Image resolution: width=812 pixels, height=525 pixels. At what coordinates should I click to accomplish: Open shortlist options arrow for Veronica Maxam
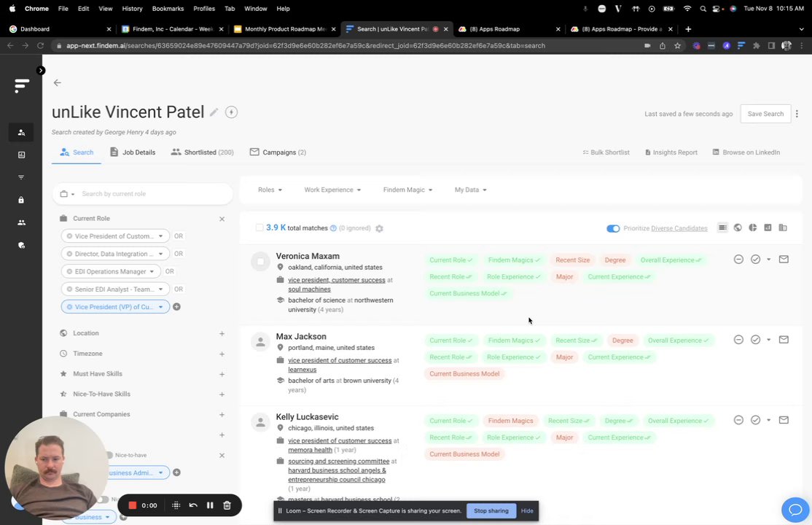[768, 259]
